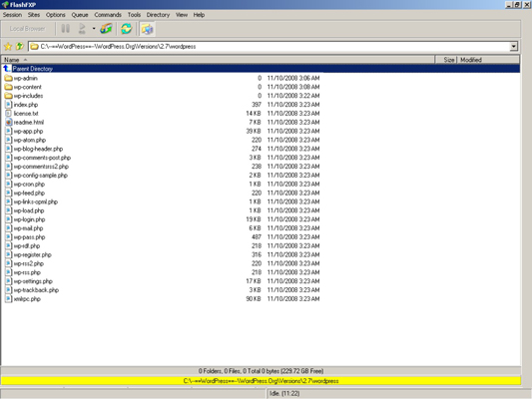Click the yellow star bookmarks icon
Viewport: 532px width, 399px height.
(8, 47)
